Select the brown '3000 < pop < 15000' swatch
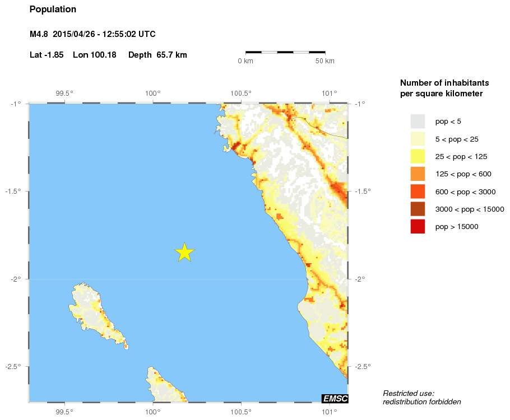The image size is (510, 420). [418, 209]
